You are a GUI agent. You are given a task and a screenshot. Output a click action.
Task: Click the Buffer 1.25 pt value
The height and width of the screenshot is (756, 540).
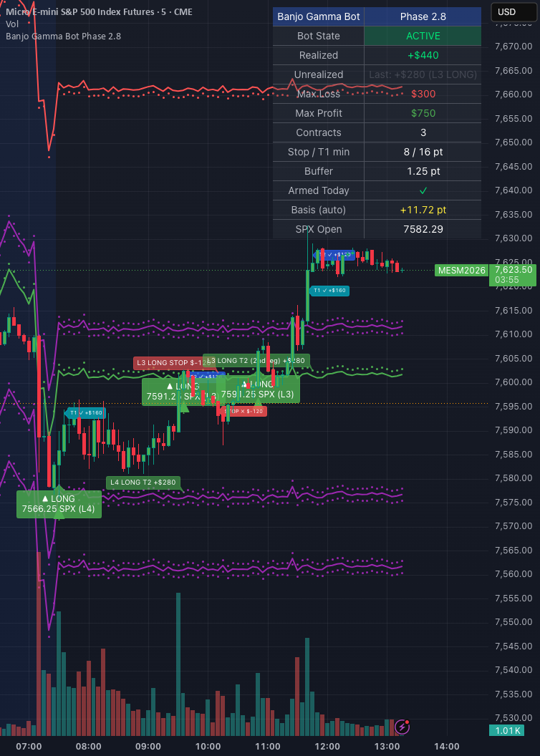point(423,171)
